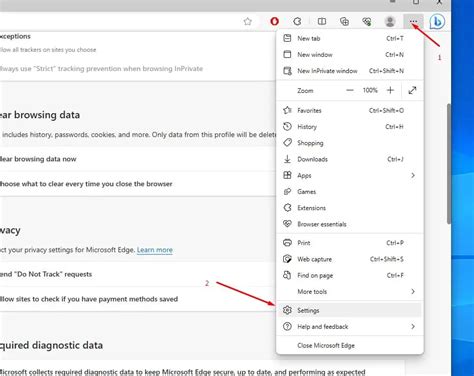This screenshot has width=474, height=376.
Task: Click the favorites star icon in address bar
Action: (x=247, y=22)
